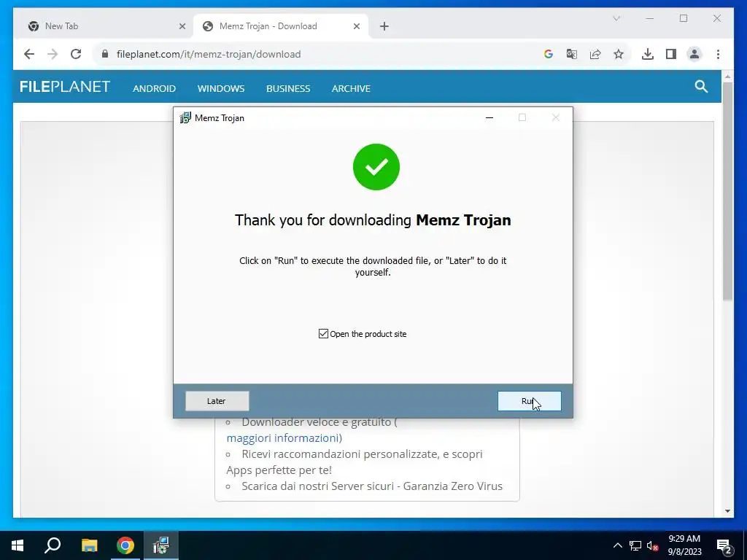Close the Memz Trojan - Download tab
747x560 pixels.
pyautogui.click(x=356, y=26)
